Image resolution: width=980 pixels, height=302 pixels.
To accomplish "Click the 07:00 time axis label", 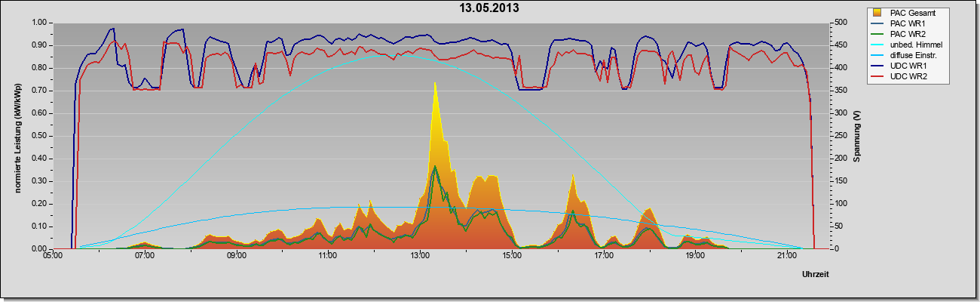I will (x=145, y=257).
